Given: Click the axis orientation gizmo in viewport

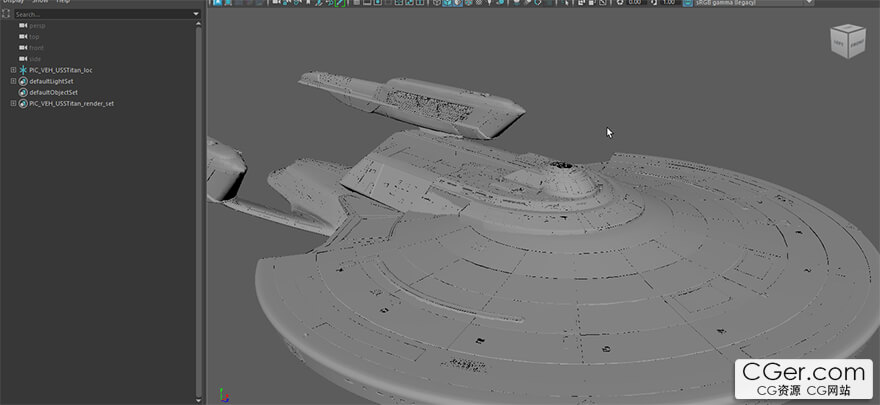Looking at the screenshot, I should pos(222,395).
